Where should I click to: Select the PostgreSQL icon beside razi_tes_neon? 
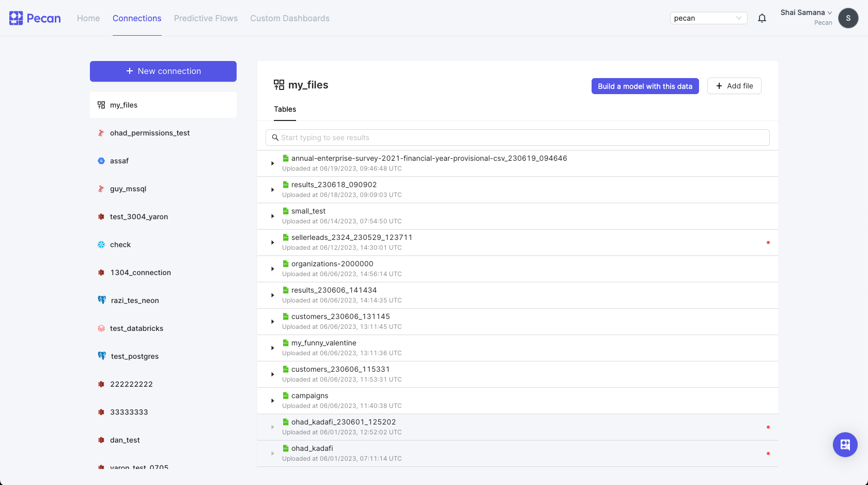[101, 300]
